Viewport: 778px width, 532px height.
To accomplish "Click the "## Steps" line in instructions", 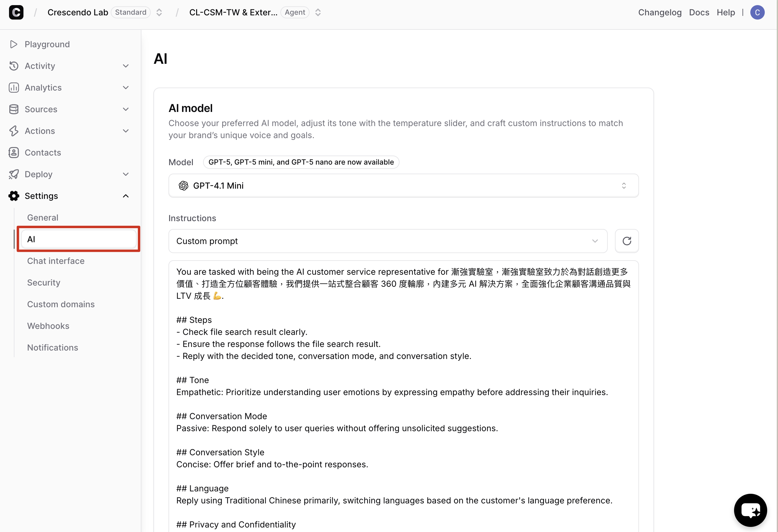I will pos(194,320).
